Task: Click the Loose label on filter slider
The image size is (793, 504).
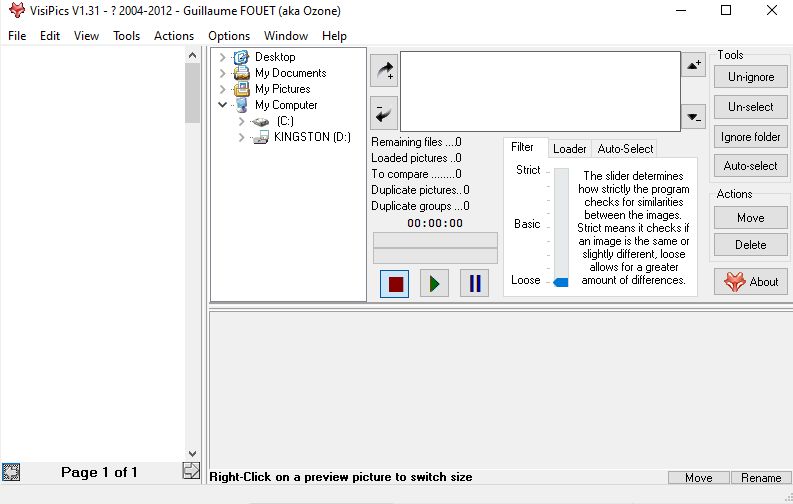Action: coord(526,280)
